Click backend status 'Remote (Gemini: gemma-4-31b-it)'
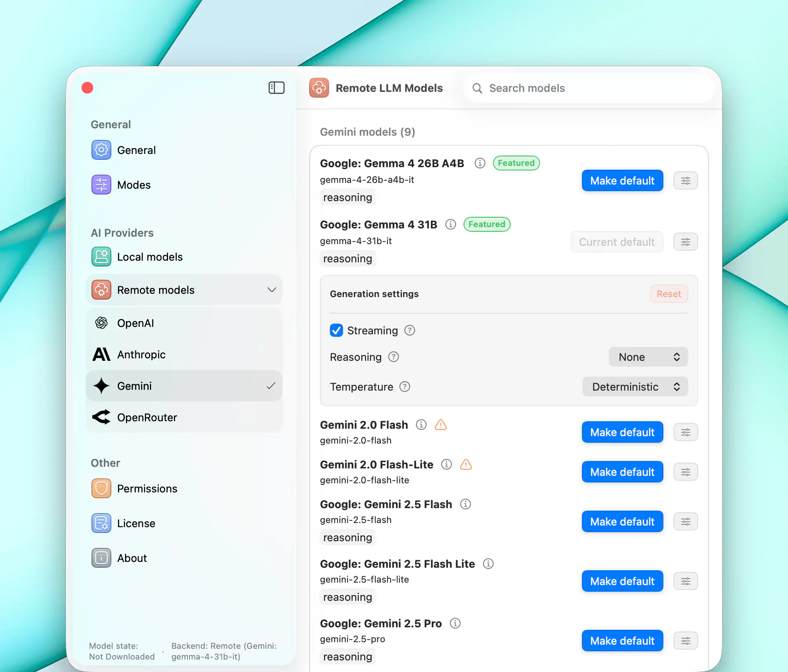The image size is (788, 672). coord(223,651)
